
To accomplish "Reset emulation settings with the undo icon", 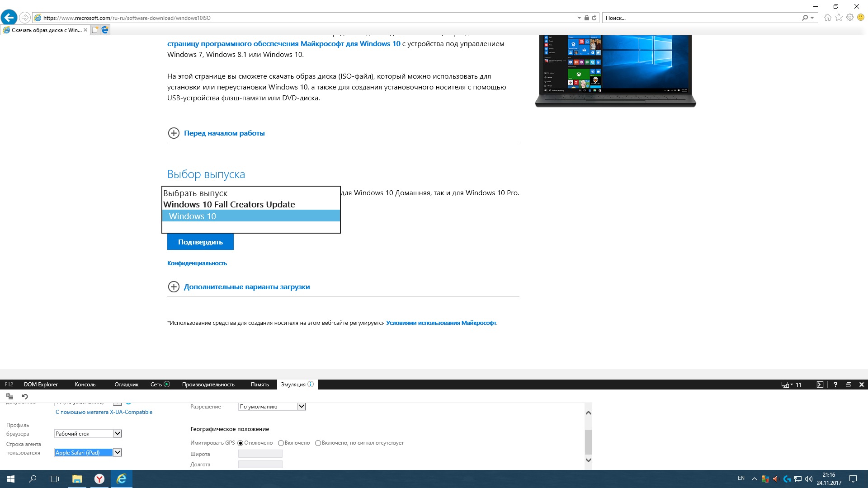I will pos(25,396).
